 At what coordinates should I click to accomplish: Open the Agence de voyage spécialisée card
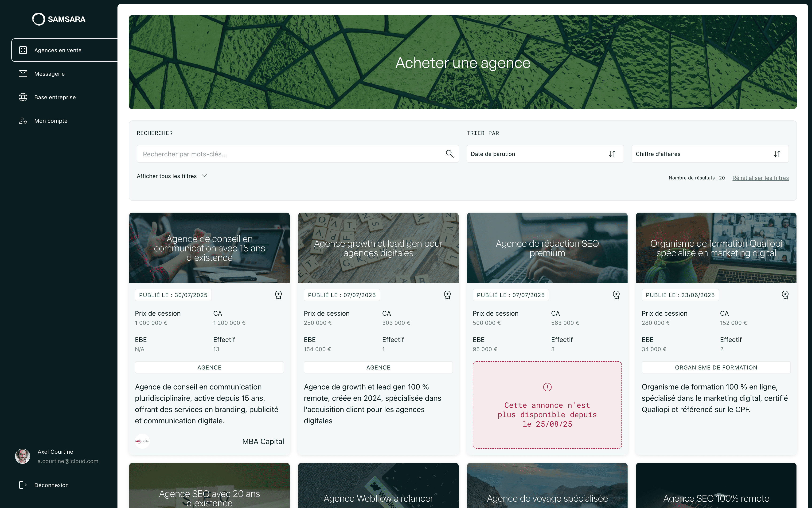(x=547, y=485)
